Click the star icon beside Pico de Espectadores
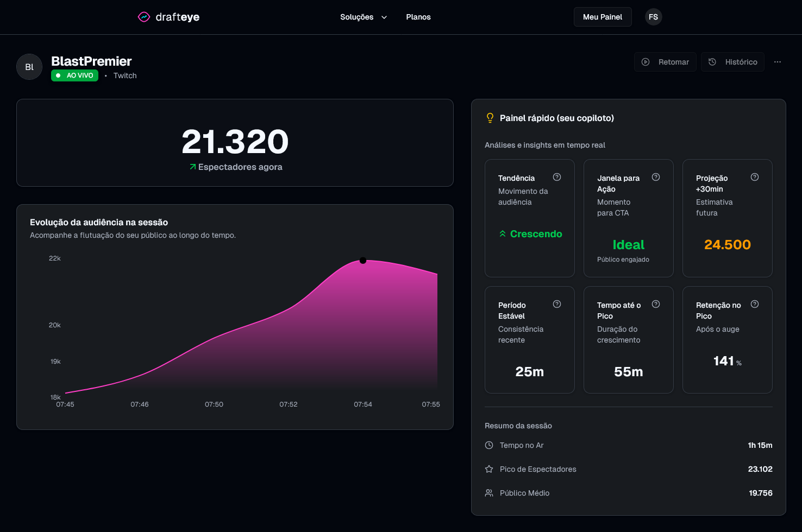 489,469
